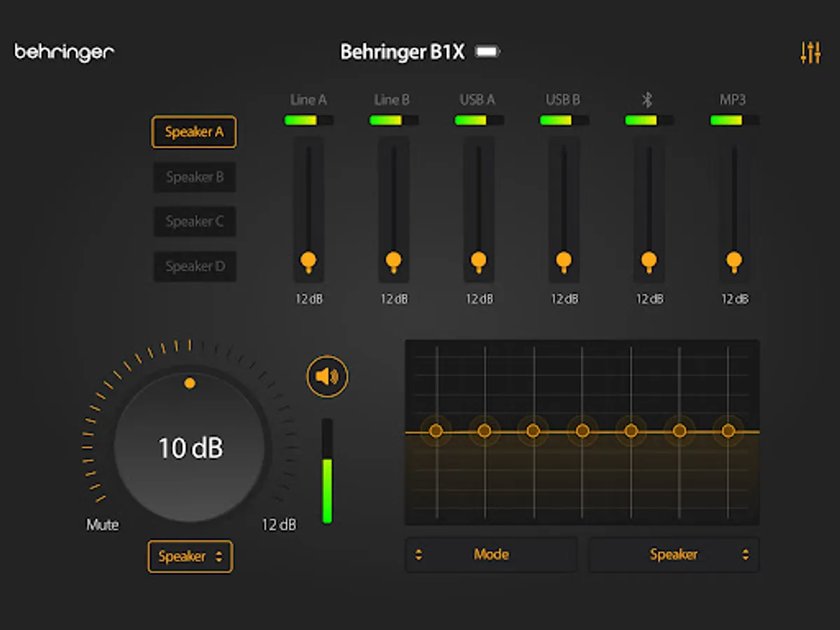Switch to the Speaker A tab
Screen dimensions: 840x630
point(194,132)
